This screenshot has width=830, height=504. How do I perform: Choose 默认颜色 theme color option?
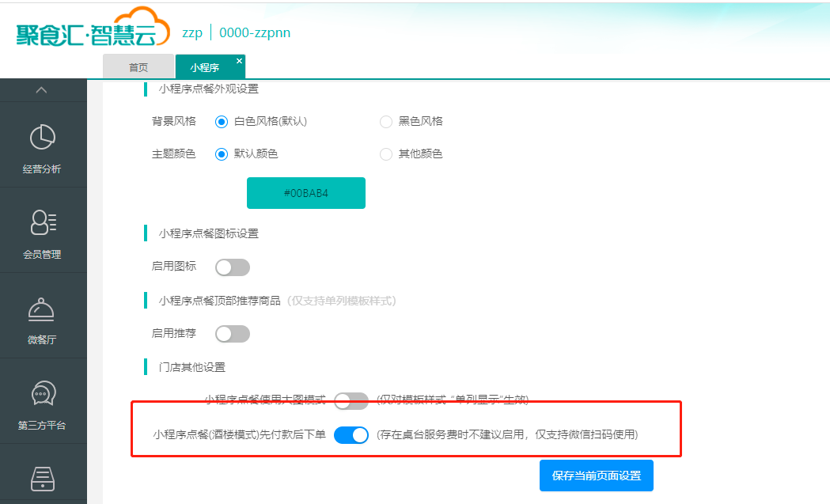click(x=222, y=154)
